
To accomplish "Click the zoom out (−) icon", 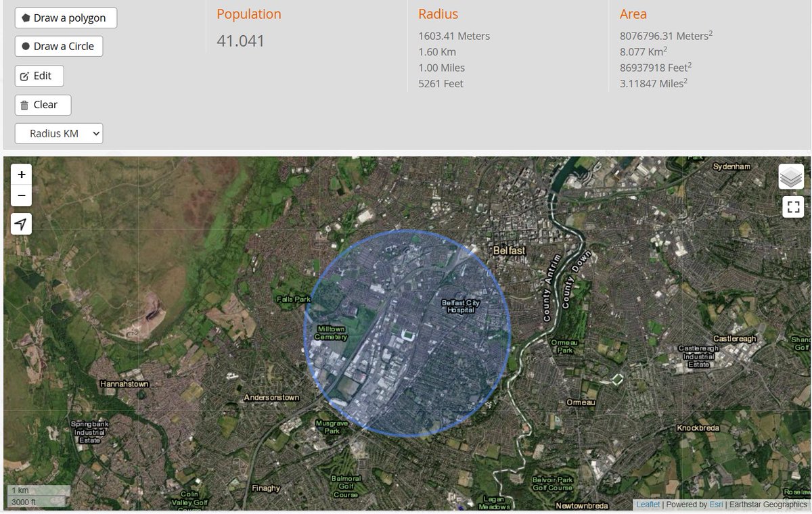I will [x=21, y=195].
